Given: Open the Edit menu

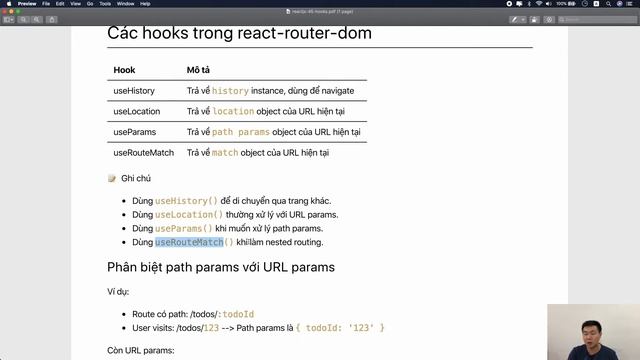Looking at the screenshot, I should tap(60, 4).
